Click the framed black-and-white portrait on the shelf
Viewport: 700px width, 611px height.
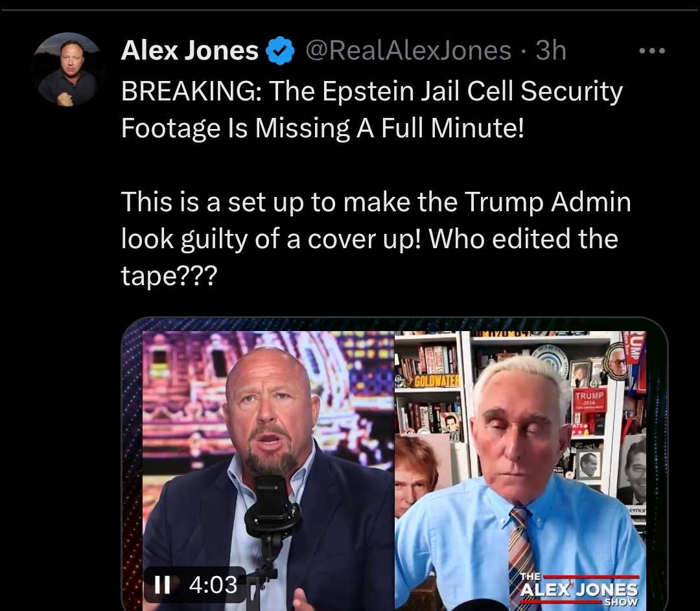pyautogui.click(x=587, y=465)
